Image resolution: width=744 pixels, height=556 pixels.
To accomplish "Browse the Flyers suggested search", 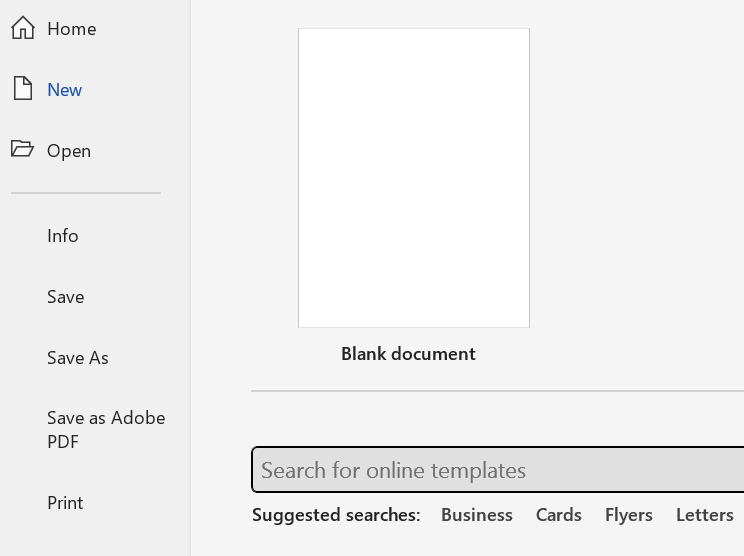I will [629, 515].
